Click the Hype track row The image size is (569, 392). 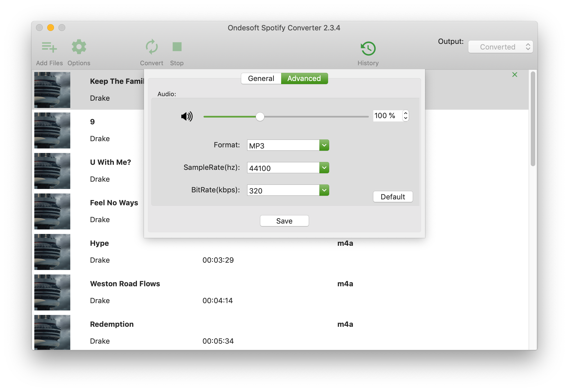tap(284, 253)
